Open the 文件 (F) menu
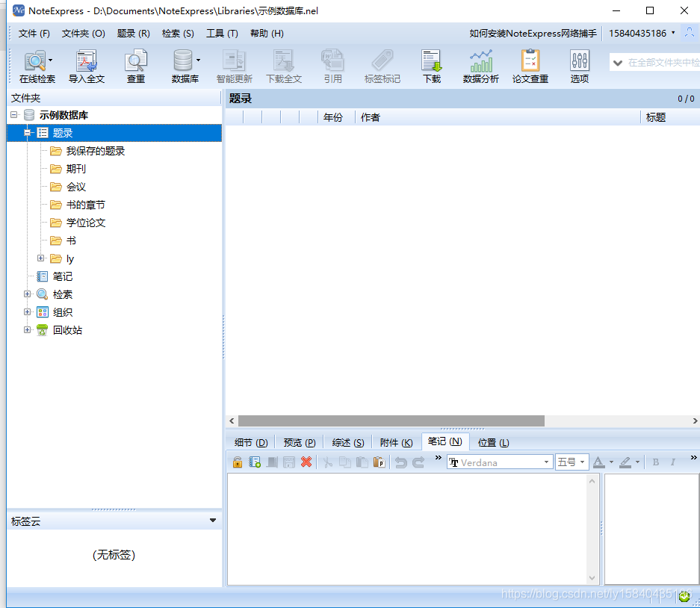700x608 pixels. (34, 34)
